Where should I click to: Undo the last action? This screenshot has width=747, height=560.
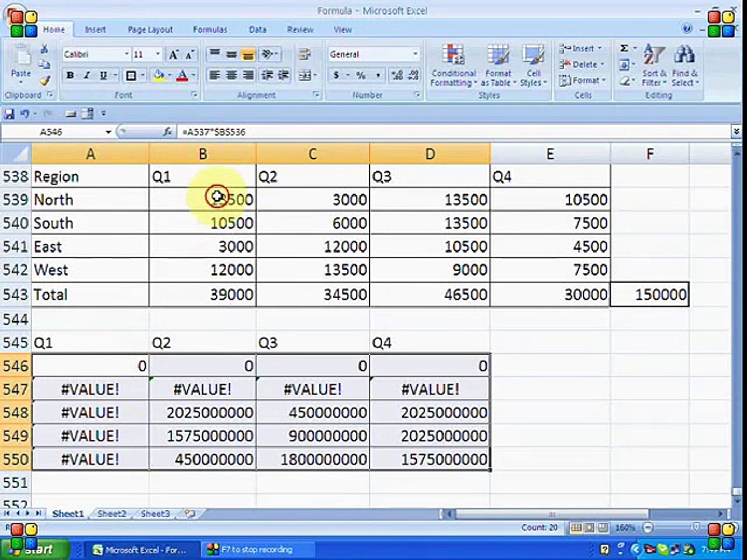pyautogui.click(x=24, y=114)
